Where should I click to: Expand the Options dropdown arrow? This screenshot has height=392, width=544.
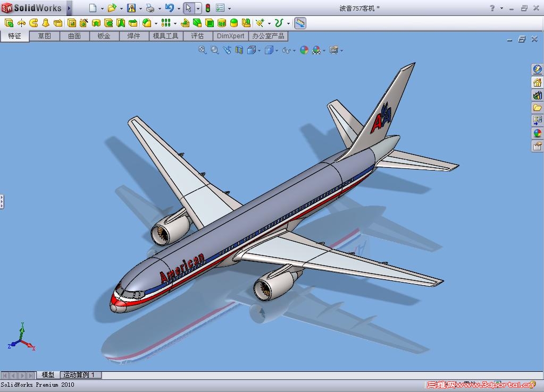(229, 8)
